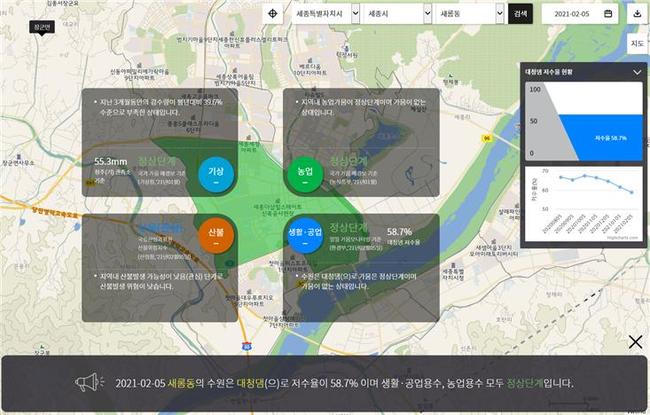Screen dimensions: 650x415
Task: Click the crosshair locate-me icon
Action: [272, 14]
